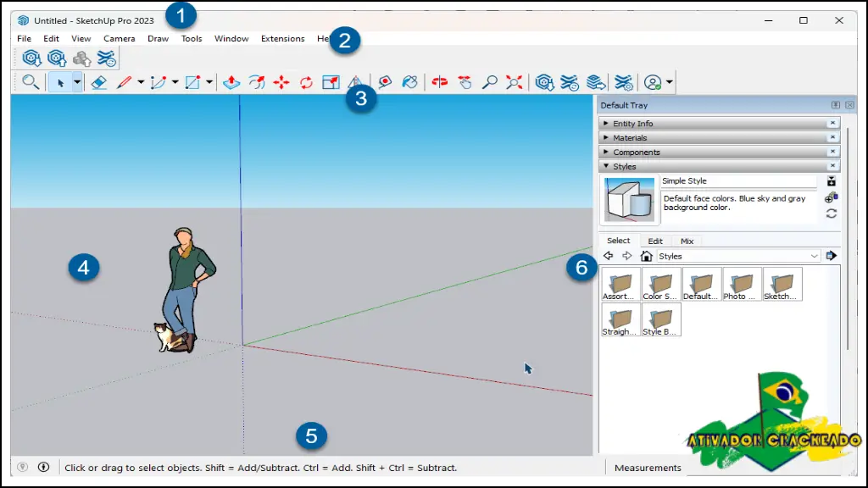Open the Camera menu
Viewport: 868px width, 488px height.
tap(119, 39)
